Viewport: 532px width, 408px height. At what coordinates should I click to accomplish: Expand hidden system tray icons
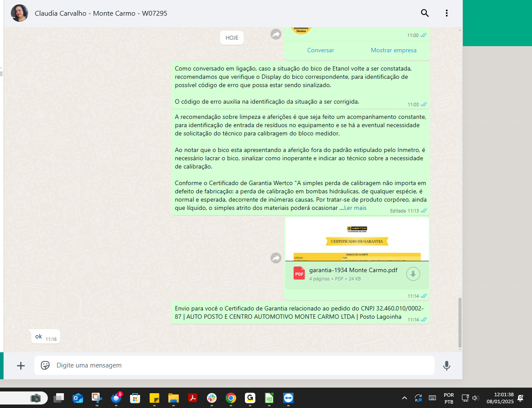click(405, 398)
